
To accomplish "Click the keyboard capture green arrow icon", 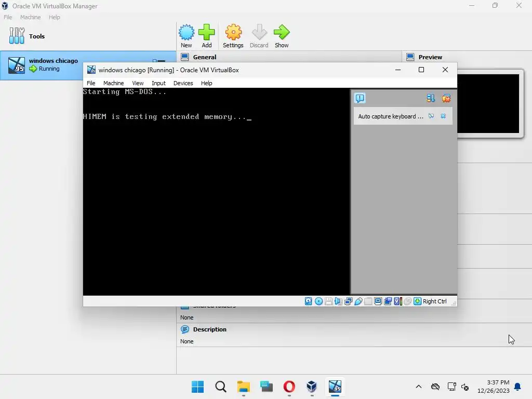I will [x=417, y=301].
